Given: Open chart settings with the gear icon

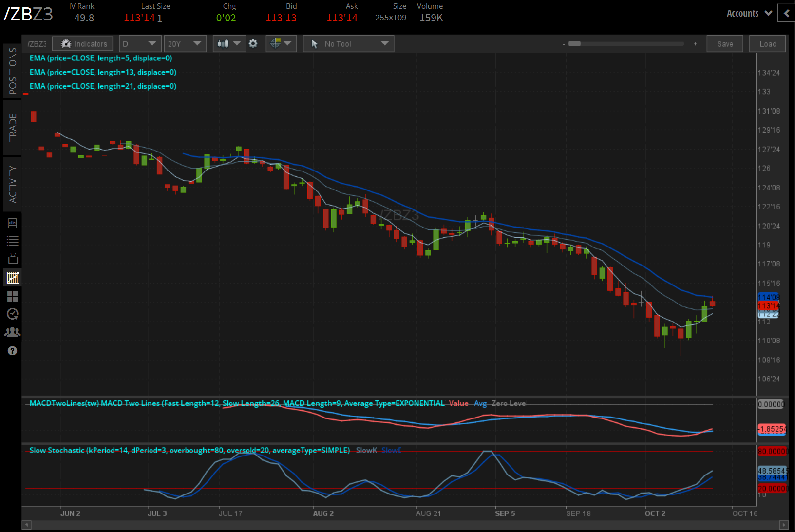Looking at the screenshot, I should pyautogui.click(x=253, y=43).
